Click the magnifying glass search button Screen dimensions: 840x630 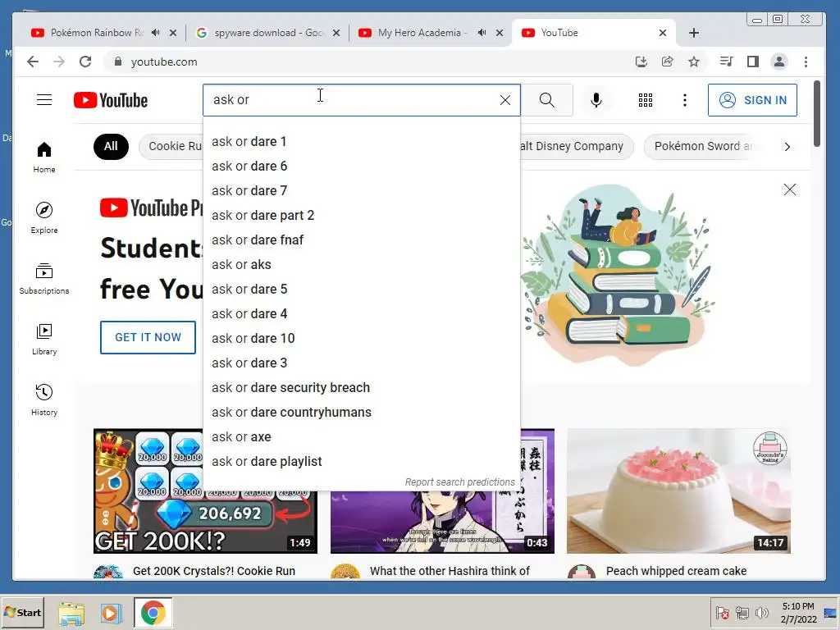(x=546, y=100)
